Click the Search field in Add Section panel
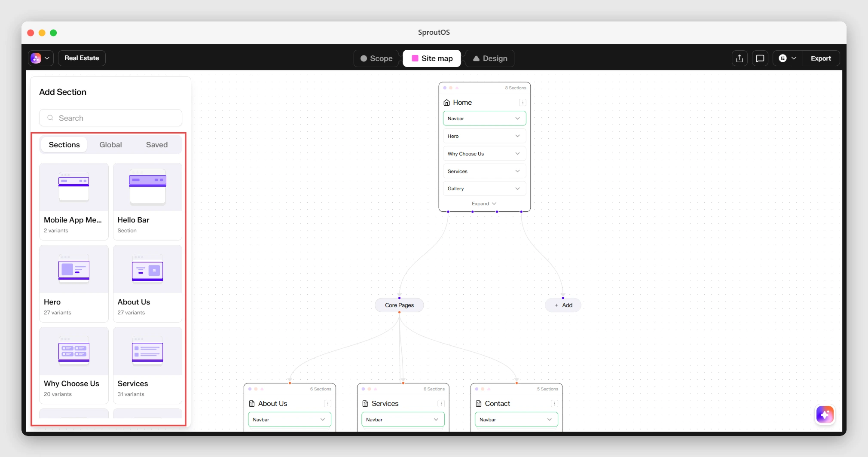 110,118
